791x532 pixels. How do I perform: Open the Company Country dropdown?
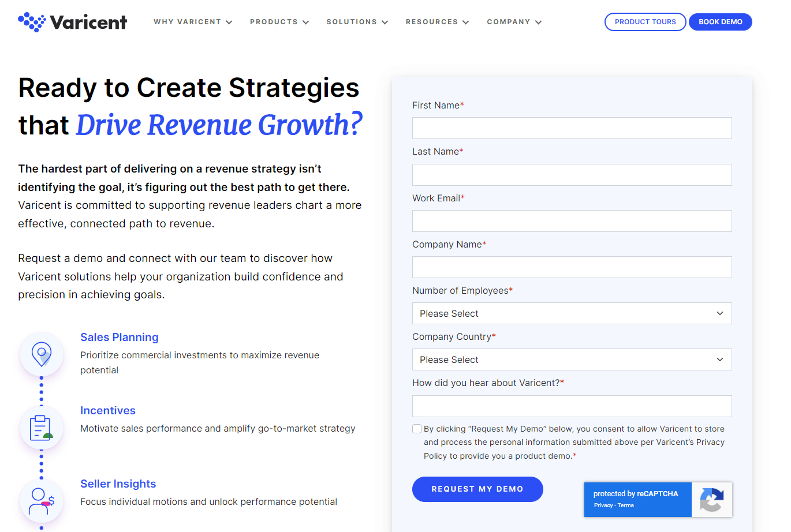[572, 359]
